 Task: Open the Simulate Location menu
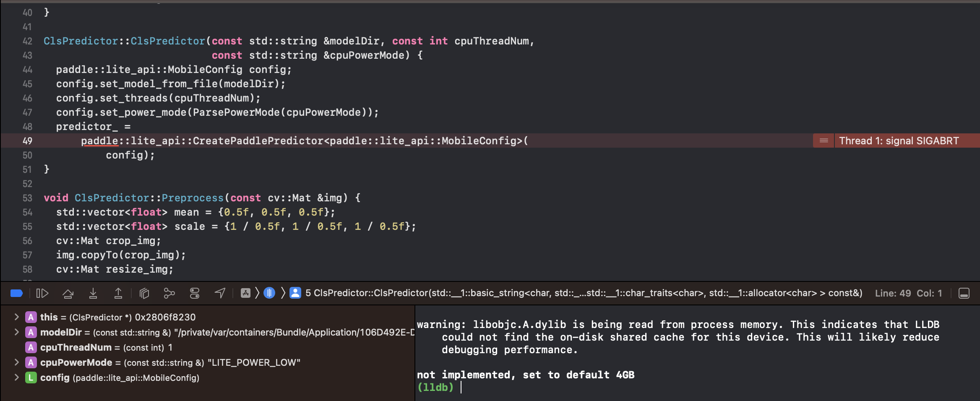coord(219,293)
